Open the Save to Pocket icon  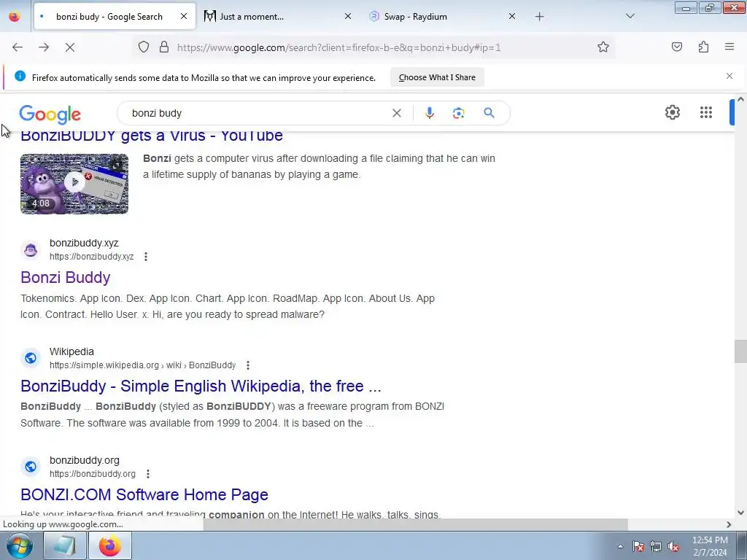677,47
